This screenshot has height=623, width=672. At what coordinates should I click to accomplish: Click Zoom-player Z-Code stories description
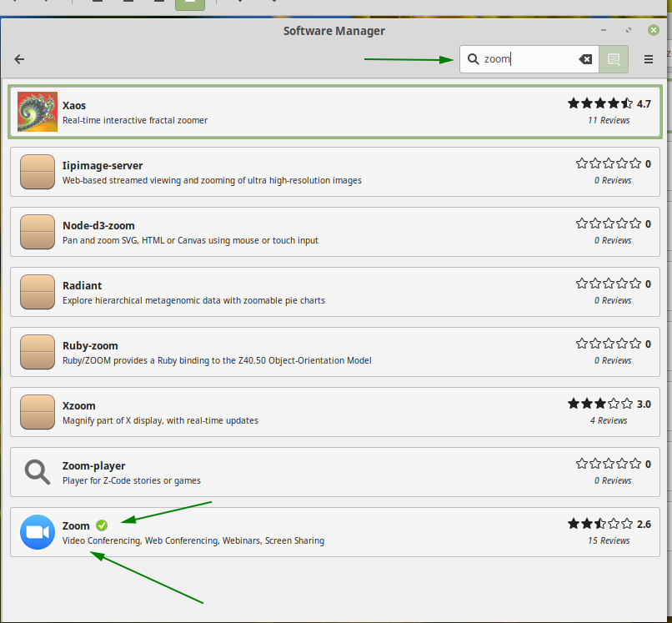132,480
